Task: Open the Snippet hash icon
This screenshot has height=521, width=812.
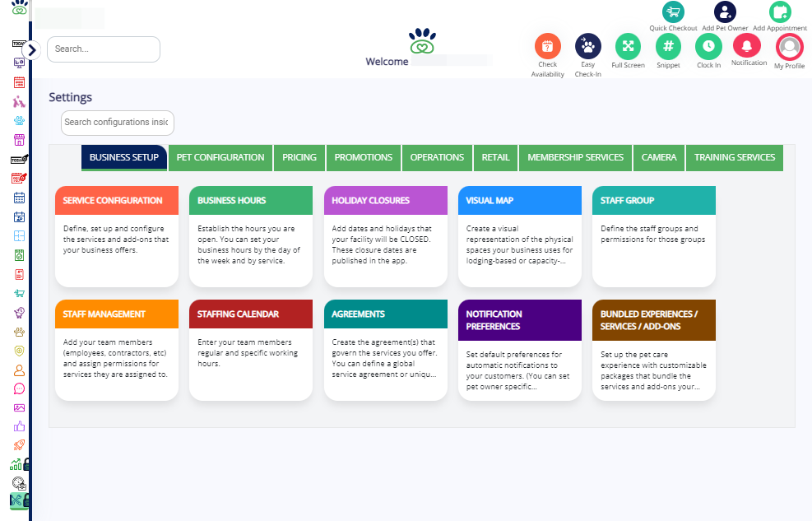Action: click(x=669, y=47)
